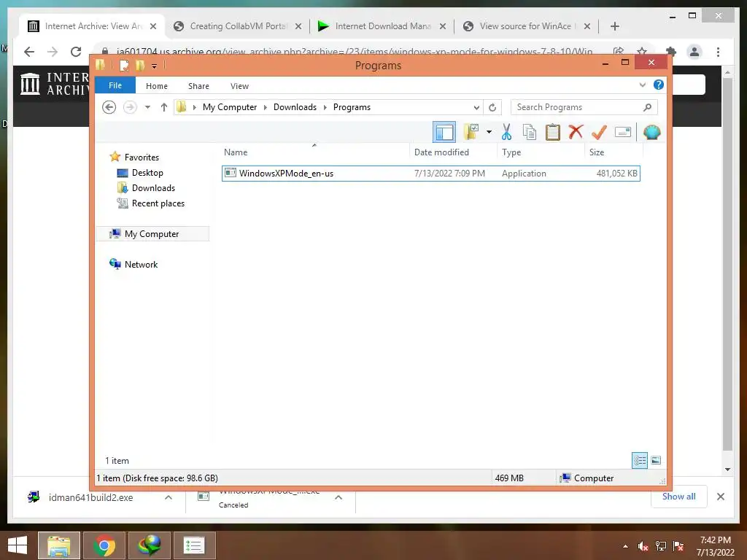Open the View ribbon tab

(239, 86)
